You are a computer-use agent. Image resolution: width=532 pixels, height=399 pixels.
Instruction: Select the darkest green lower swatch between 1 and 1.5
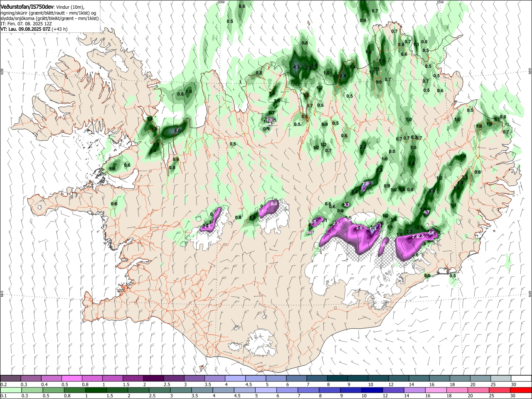(x=96, y=390)
